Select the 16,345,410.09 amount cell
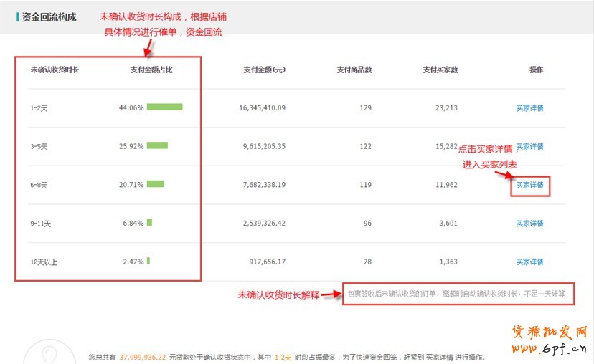594x364 pixels. tap(262, 108)
